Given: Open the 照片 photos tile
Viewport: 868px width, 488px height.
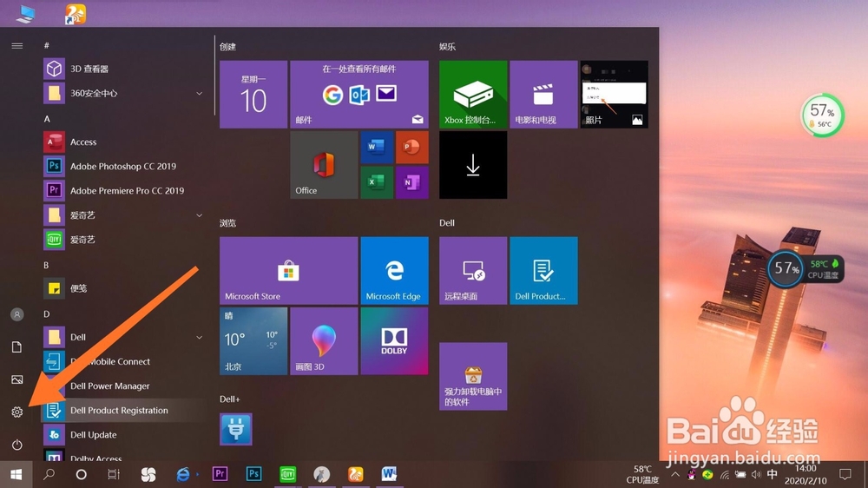Looking at the screenshot, I should (x=614, y=94).
